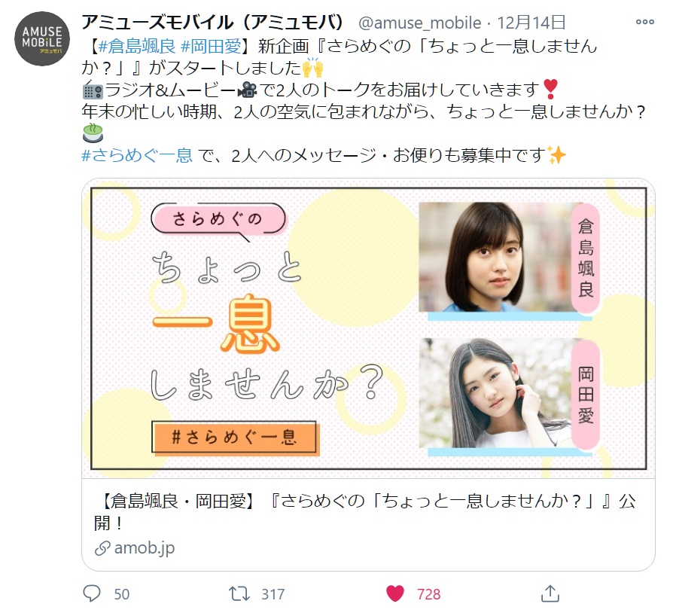673x616 pixels.
Task: Click the 岡田愛 portrait in card image
Action: click(496, 393)
